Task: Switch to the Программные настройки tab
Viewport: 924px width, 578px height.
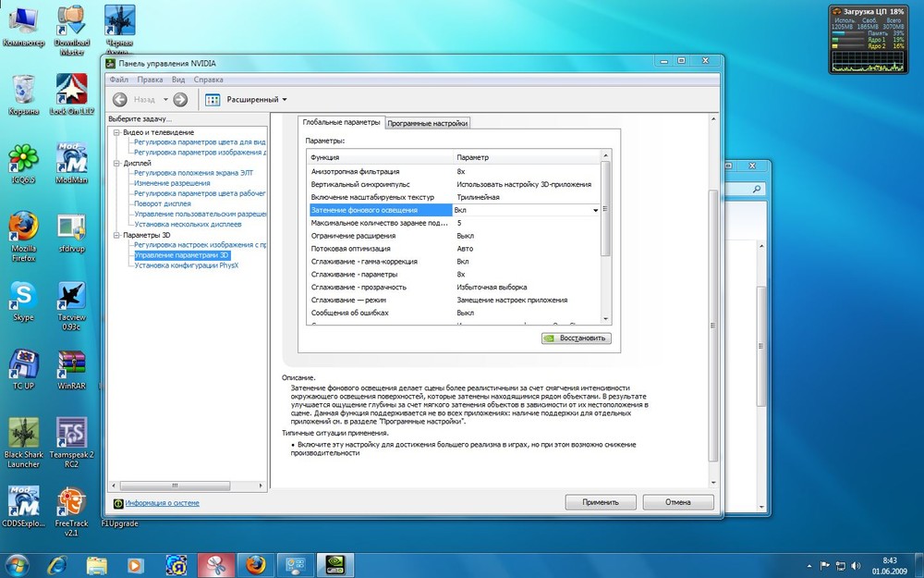Action: click(x=427, y=123)
